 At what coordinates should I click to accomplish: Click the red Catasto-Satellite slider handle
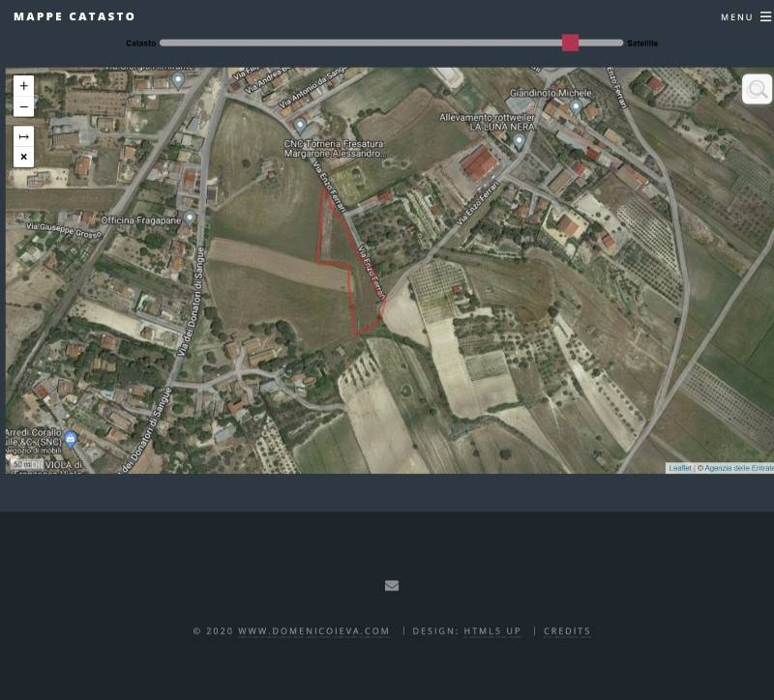coord(570,43)
